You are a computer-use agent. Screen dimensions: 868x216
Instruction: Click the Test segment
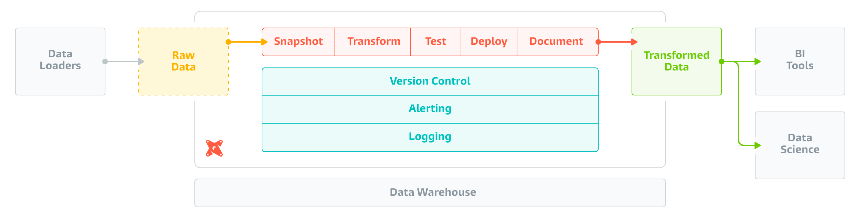coord(435,42)
